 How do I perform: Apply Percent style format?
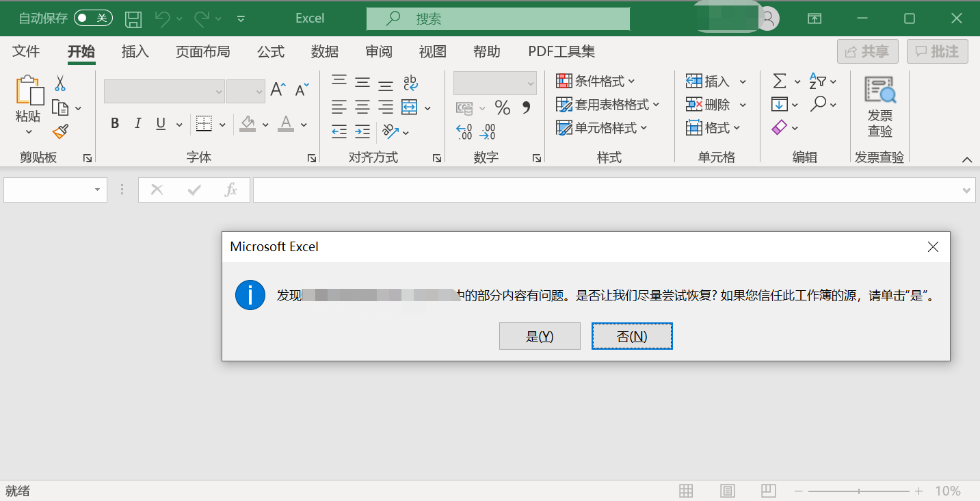pos(503,107)
